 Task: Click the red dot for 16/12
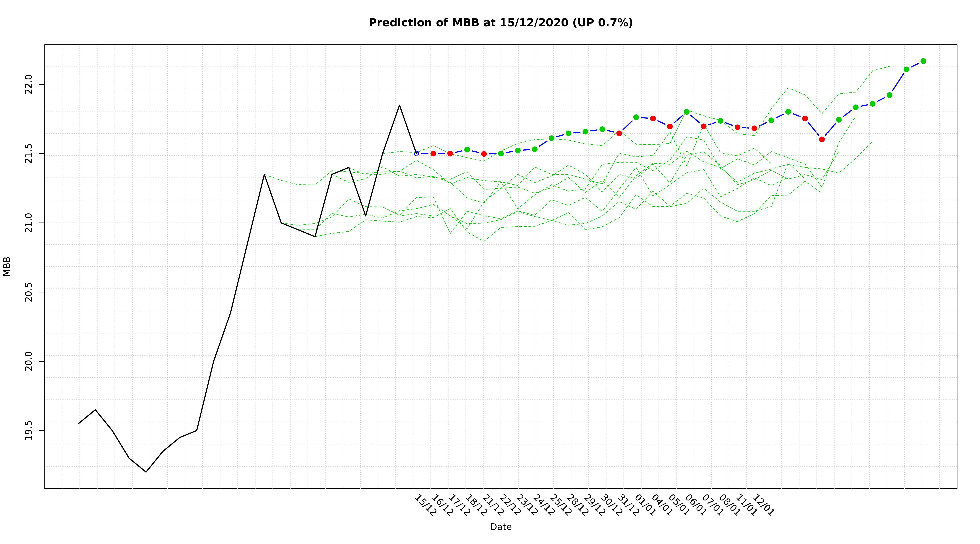click(433, 154)
